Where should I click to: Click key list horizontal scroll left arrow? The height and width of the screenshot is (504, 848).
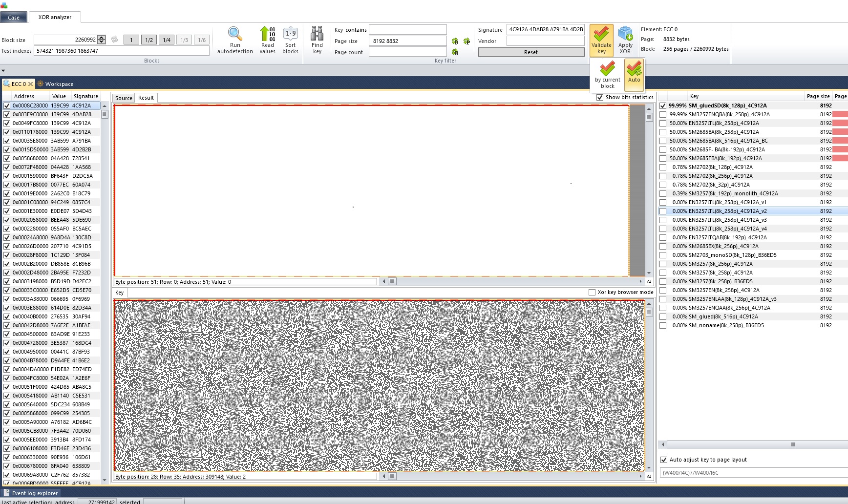pos(663,444)
